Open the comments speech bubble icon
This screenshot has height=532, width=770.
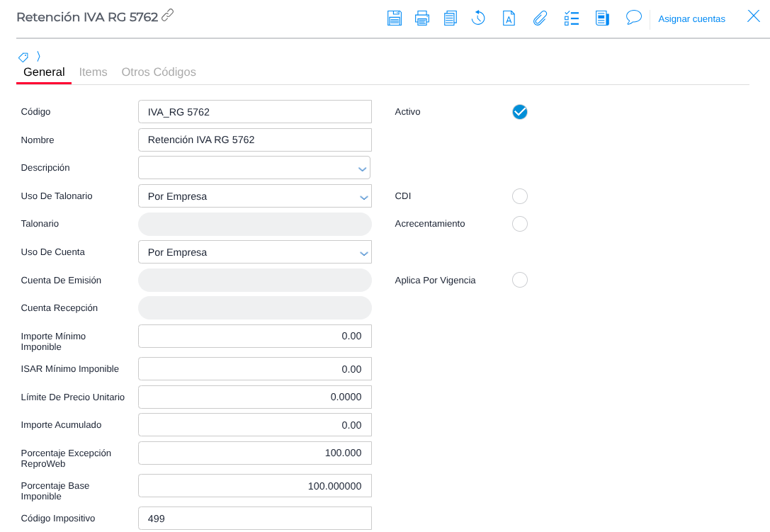pyautogui.click(x=633, y=18)
